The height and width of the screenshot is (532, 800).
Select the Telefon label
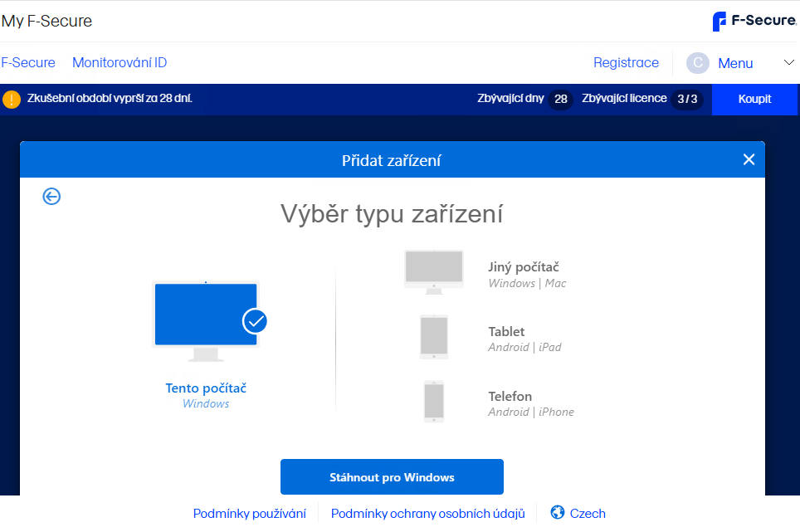coord(510,397)
